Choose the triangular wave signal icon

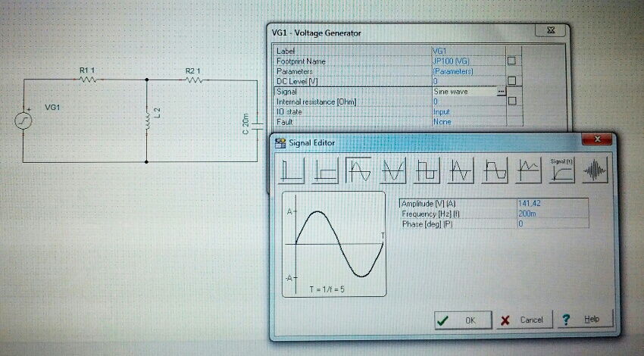(x=461, y=172)
